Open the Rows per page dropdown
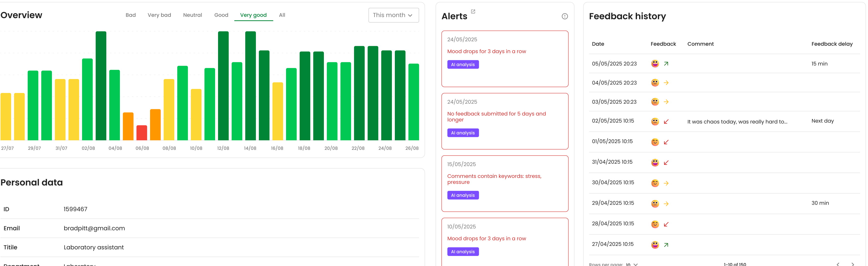The width and height of the screenshot is (868, 266). tap(632, 264)
